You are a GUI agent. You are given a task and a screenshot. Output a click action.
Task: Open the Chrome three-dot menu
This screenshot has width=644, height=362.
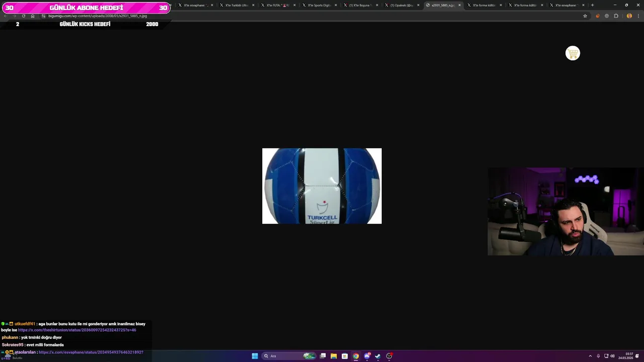click(638, 16)
